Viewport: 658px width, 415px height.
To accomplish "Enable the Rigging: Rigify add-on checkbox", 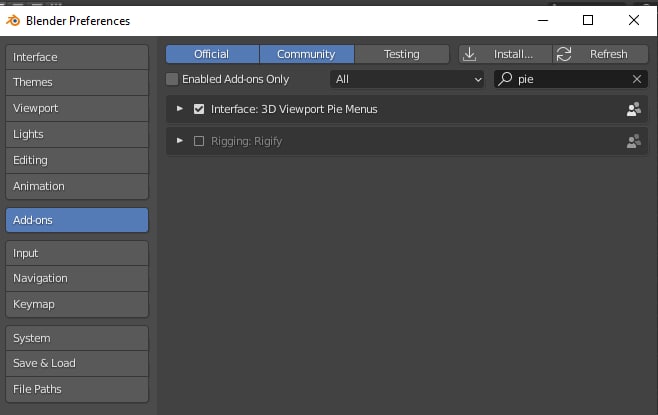I will pyautogui.click(x=199, y=141).
